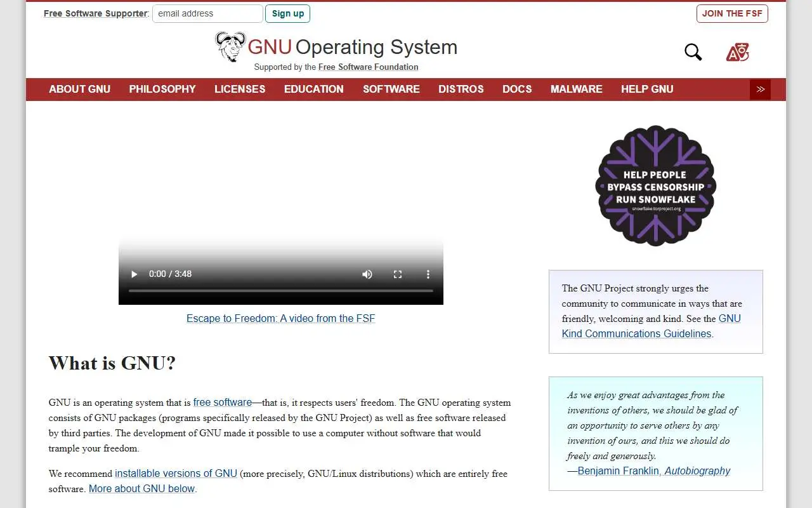812x508 pixels.
Task: Open Benjamin Franklin Autobiography link
Action: [x=654, y=471]
